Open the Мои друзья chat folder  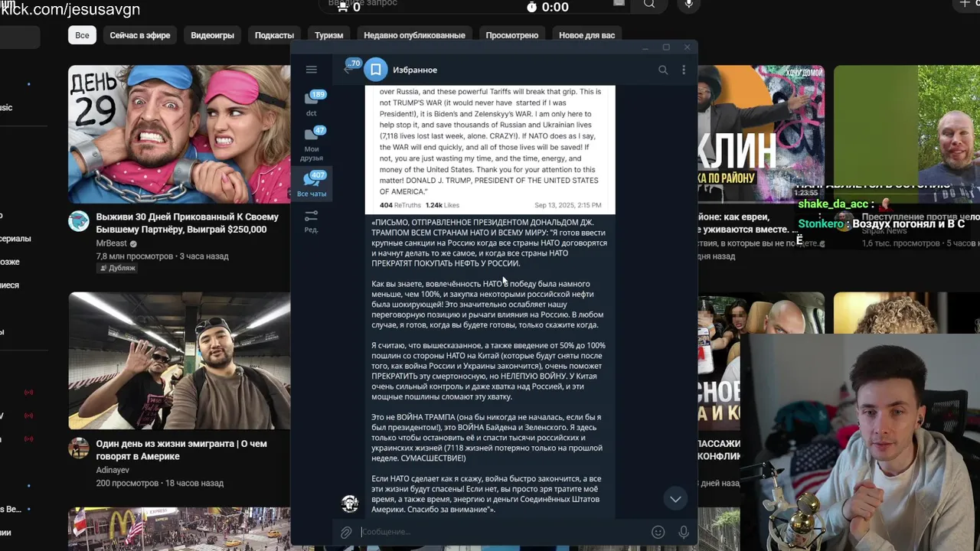point(312,144)
